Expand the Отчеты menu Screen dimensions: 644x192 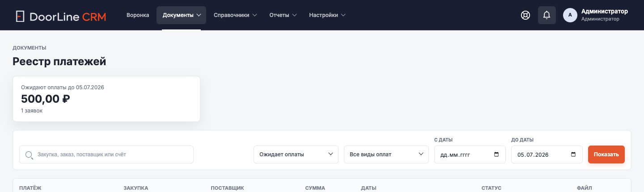pos(283,15)
